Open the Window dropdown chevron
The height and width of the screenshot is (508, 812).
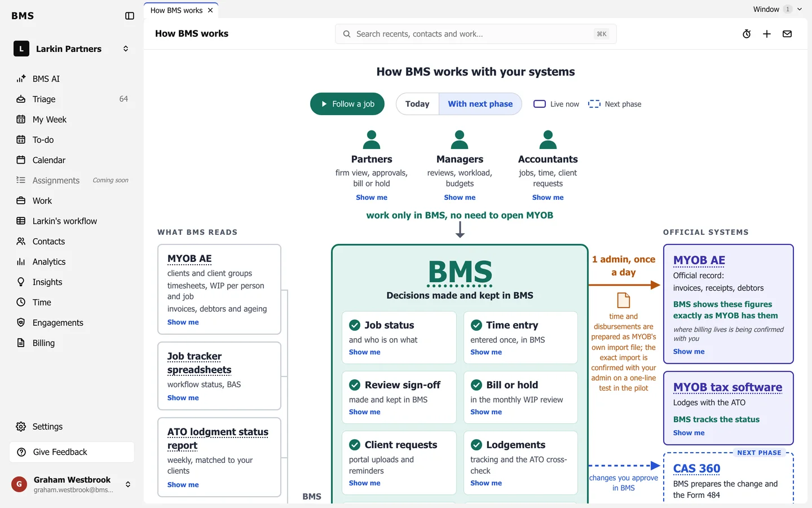800,9
